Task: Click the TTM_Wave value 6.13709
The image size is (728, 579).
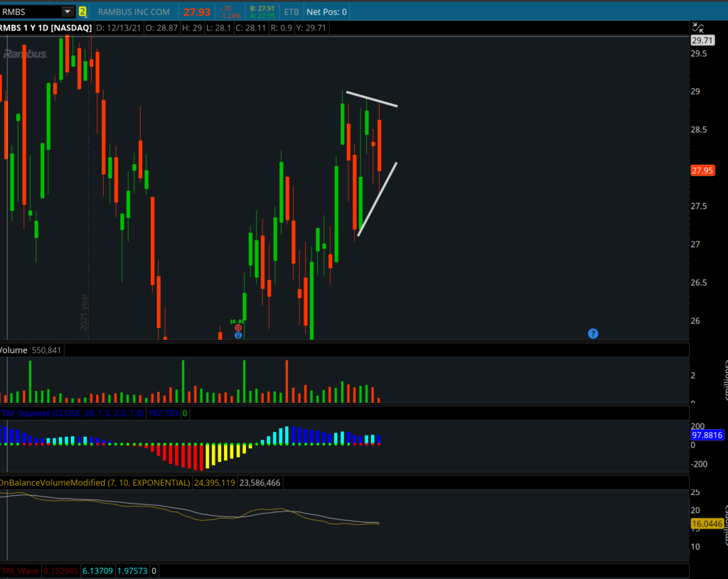Action: pyautogui.click(x=97, y=570)
